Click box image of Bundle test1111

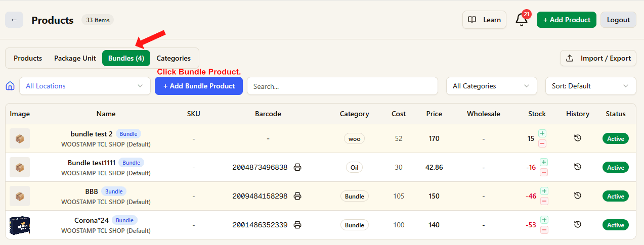[x=20, y=167]
